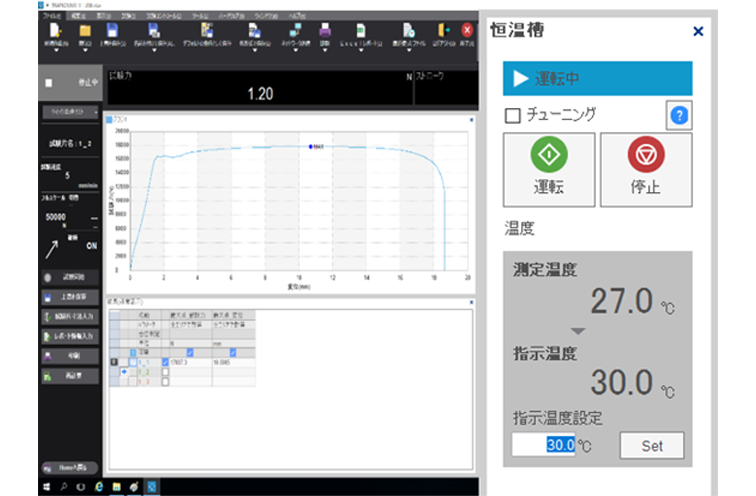Open help with the blue question mark

(679, 115)
